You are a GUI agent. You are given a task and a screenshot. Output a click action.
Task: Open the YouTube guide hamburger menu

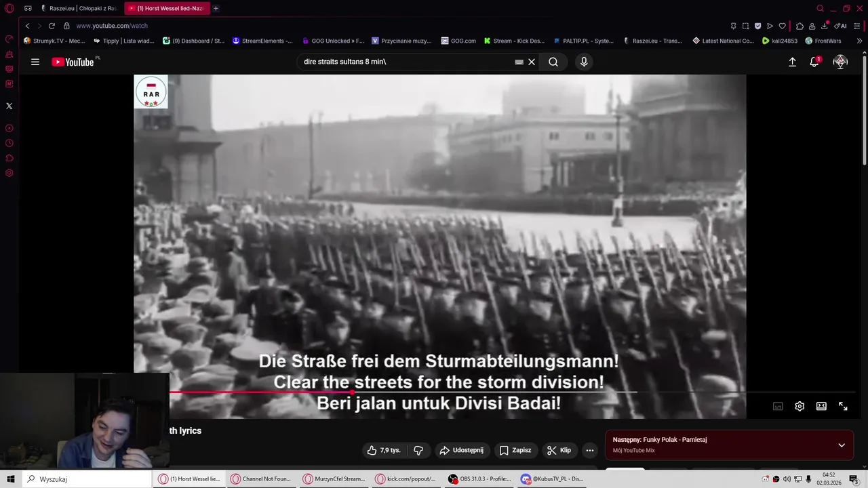35,62
